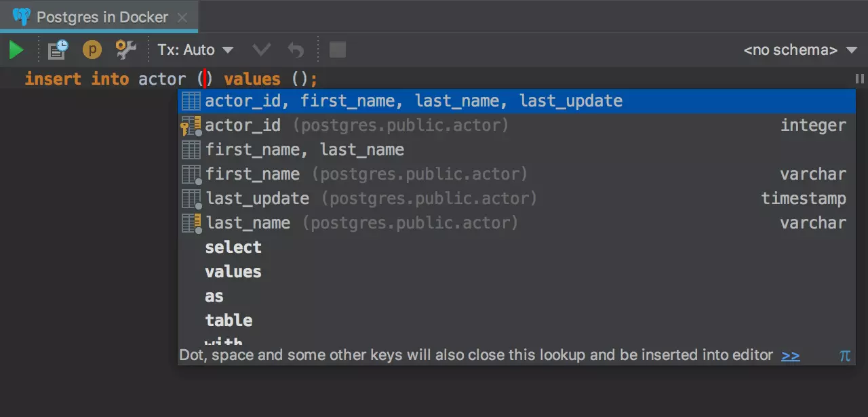The height and width of the screenshot is (417, 868).
Task: Open the query history clock icon
Action: (x=58, y=49)
